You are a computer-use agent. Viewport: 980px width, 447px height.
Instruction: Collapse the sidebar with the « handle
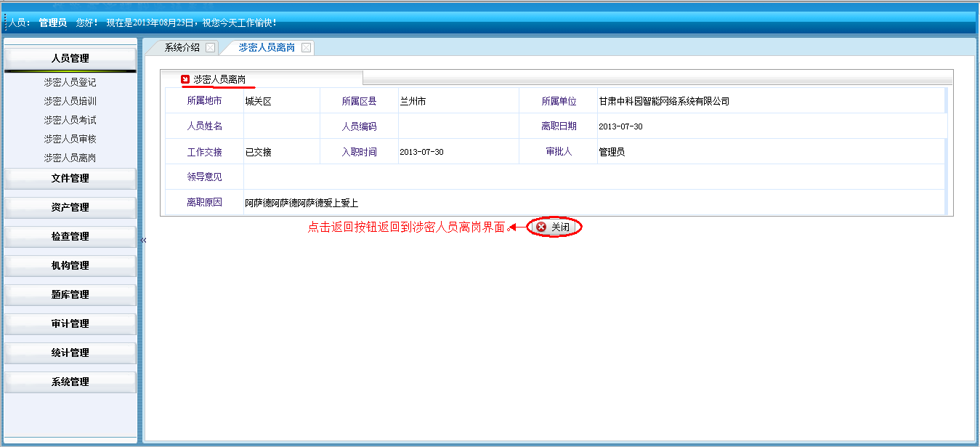point(143,240)
